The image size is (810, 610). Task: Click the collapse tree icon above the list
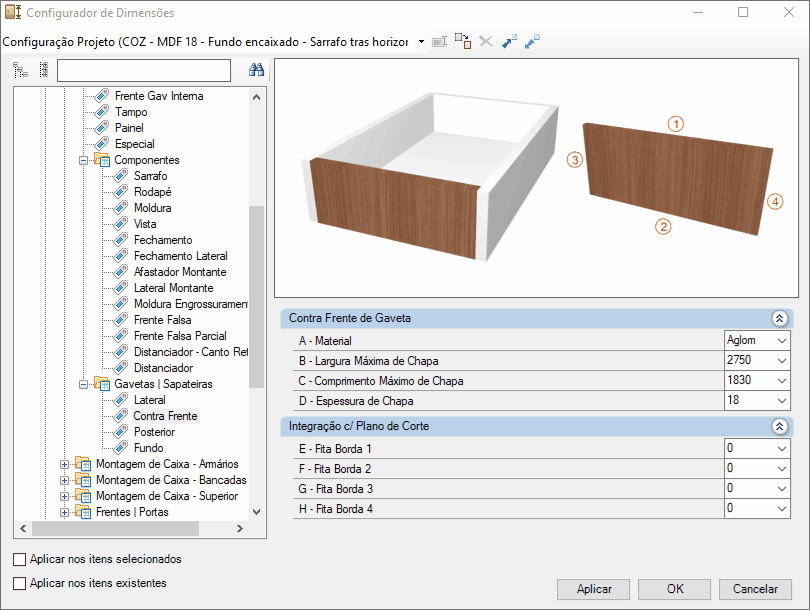point(44,70)
